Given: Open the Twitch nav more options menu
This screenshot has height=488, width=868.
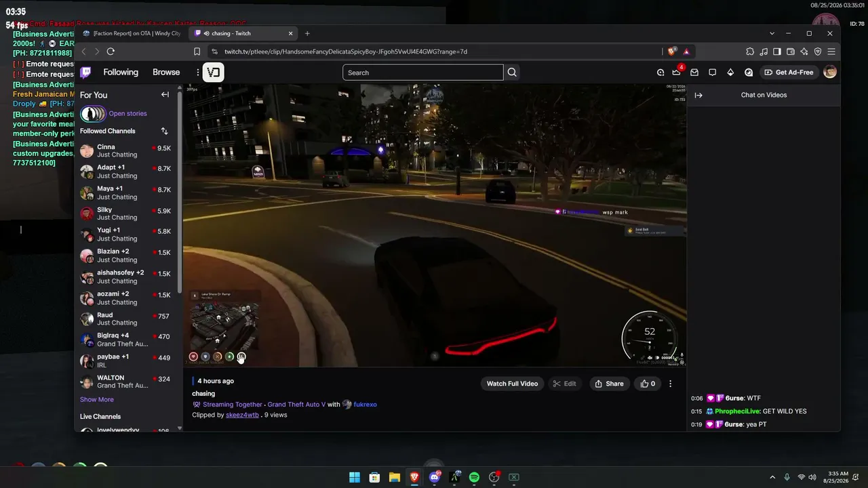Looking at the screenshot, I should pos(198,73).
